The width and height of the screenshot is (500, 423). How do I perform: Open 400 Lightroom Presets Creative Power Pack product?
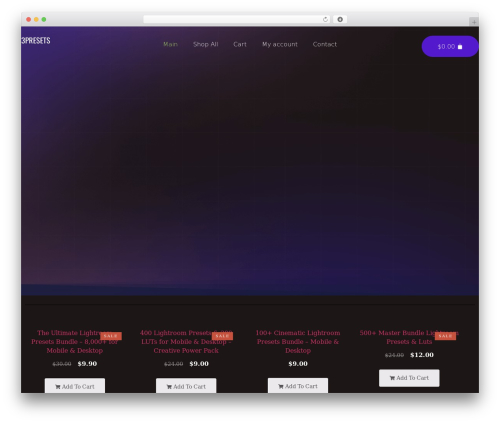coord(186,342)
